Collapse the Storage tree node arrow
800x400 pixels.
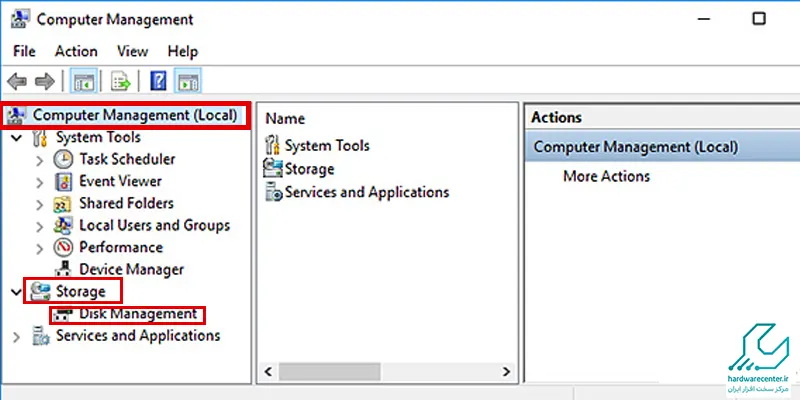pos(16,292)
